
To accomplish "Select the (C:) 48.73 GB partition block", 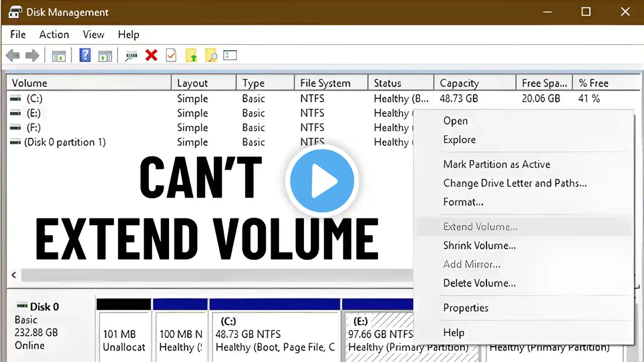I will pyautogui.click(x=275, y=334).
